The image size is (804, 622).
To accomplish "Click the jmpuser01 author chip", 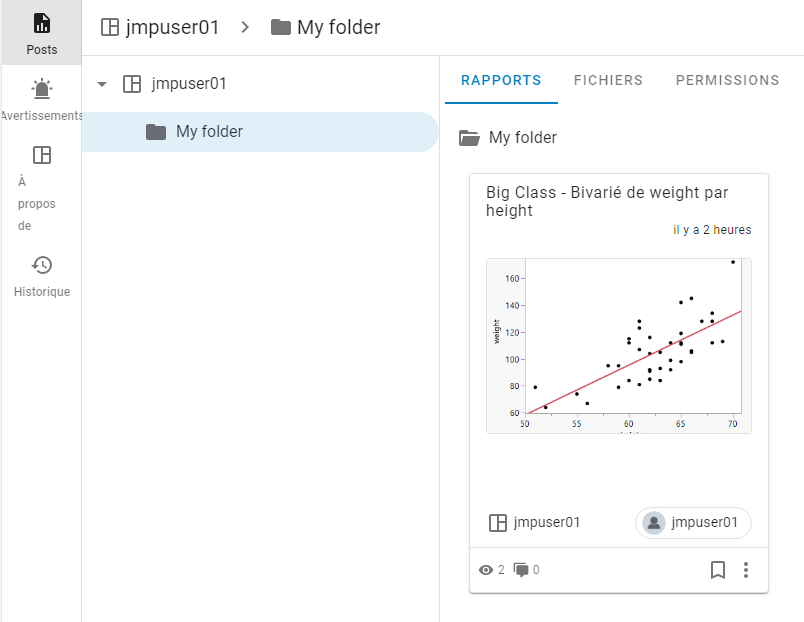I will pos(693,522).
